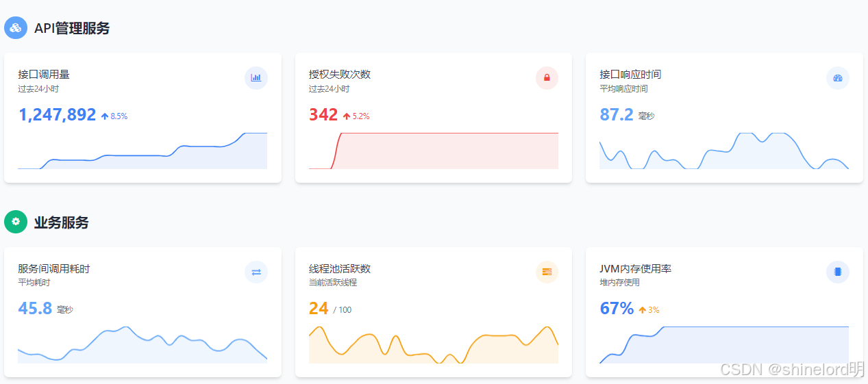Image resolution: width=868 pixels, height=384 pixels.
Task: Click the 授权失败次数 card title
Action: (340, 75)
